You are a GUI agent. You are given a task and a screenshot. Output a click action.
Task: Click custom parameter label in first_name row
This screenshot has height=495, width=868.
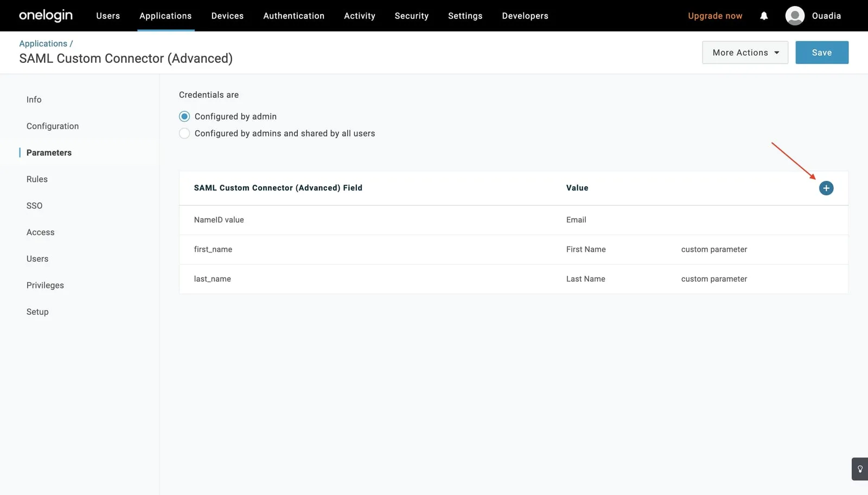click(x=714, y=250)
